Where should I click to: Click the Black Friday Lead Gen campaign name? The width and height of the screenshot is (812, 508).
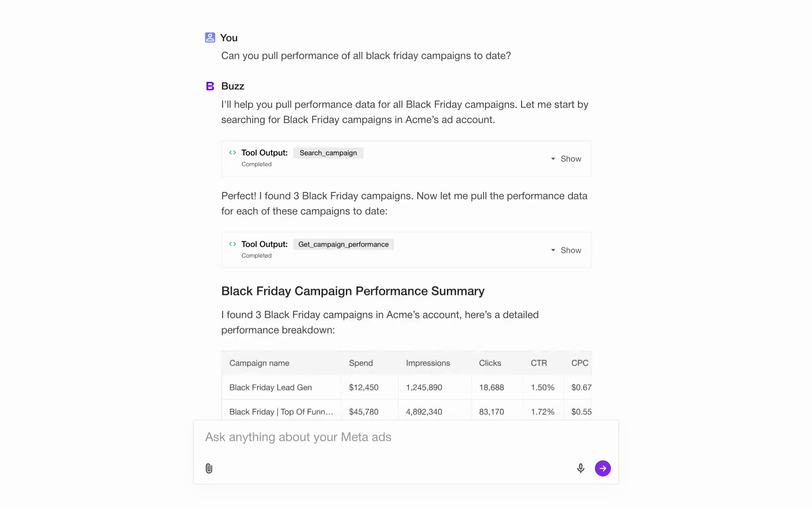(x=270, y=387)
